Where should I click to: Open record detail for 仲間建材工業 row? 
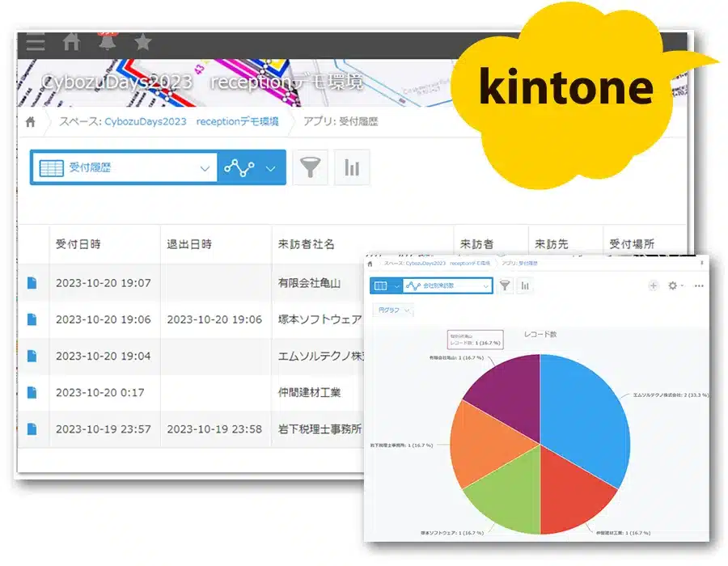coord(32,392)
